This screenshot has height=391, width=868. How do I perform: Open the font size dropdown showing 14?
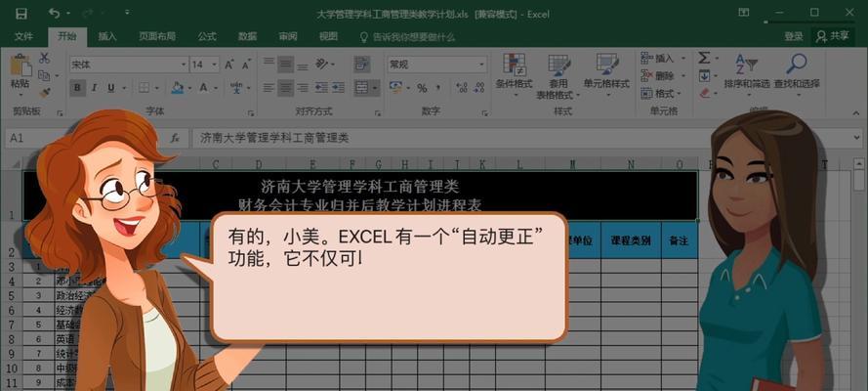point(215,65)
